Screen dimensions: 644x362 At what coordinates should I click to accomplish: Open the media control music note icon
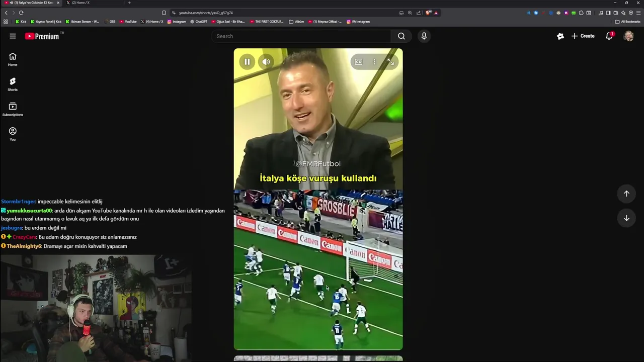[x=601, y=13]
